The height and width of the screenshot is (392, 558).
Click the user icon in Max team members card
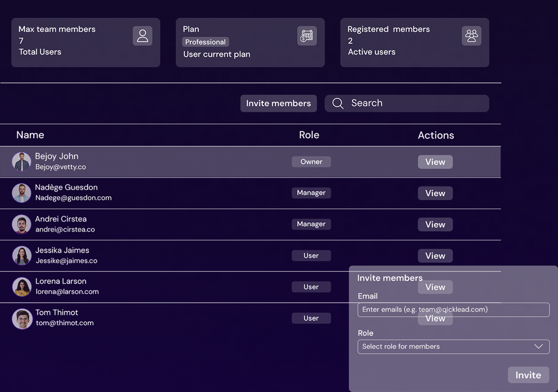tap(143, 36)
